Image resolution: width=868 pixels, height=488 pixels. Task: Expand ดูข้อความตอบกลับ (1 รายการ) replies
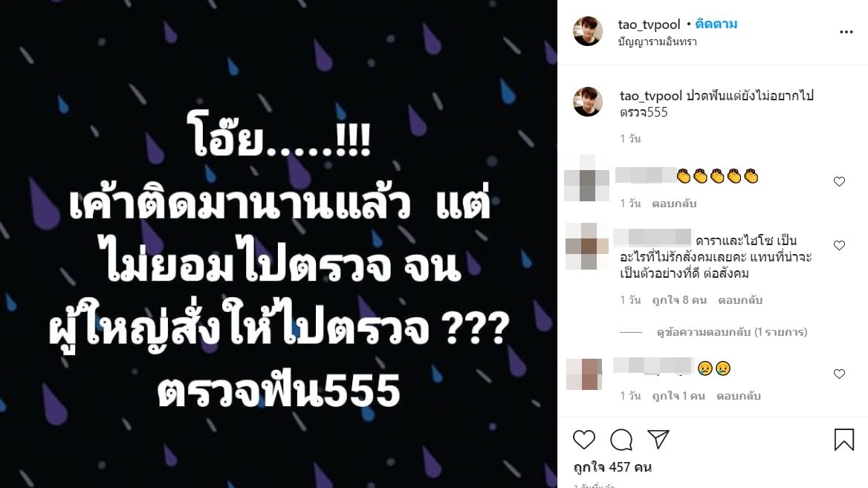coord(732,332)
